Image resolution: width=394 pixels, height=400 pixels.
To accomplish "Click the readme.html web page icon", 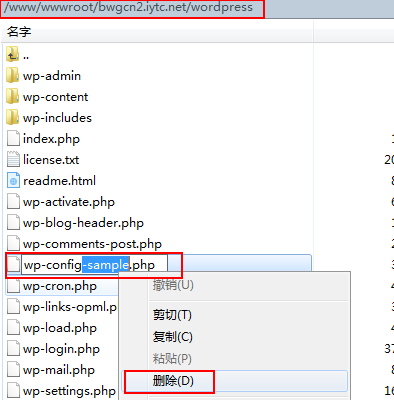I will click(13, 181).
